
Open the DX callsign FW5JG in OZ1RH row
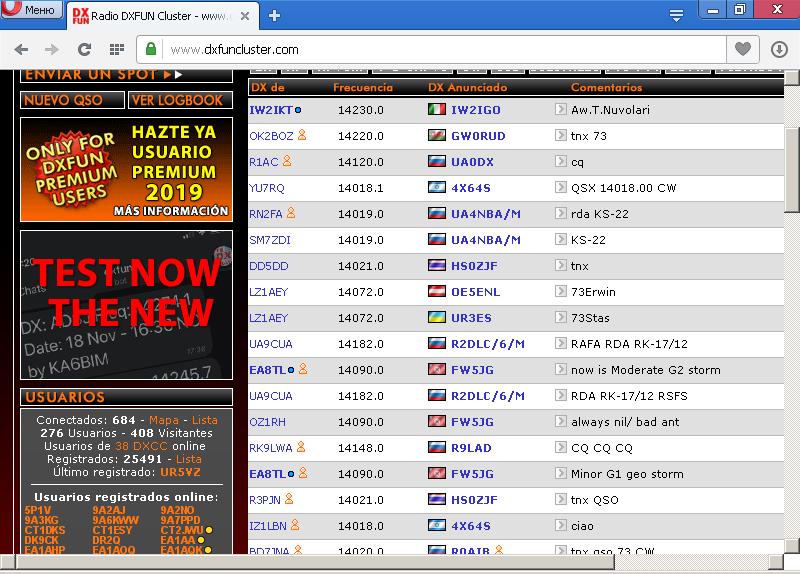tap(472, 422)
